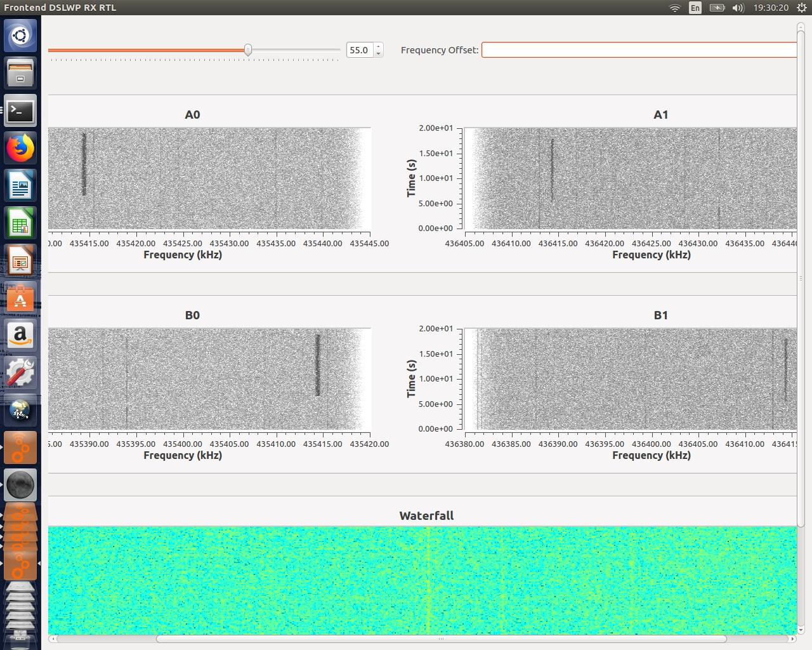Open LibreOffice Calc spreadsheet icon

coord(20,224)
